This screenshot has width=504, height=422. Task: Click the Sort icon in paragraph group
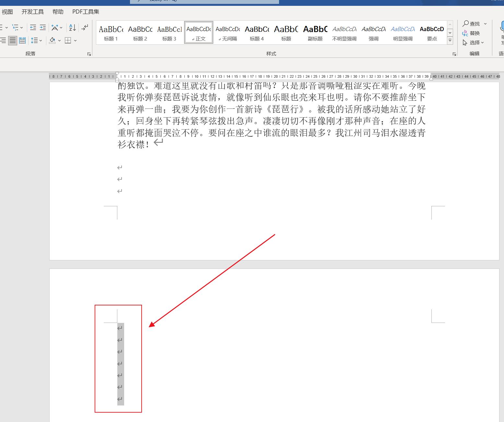click(72, 27)
